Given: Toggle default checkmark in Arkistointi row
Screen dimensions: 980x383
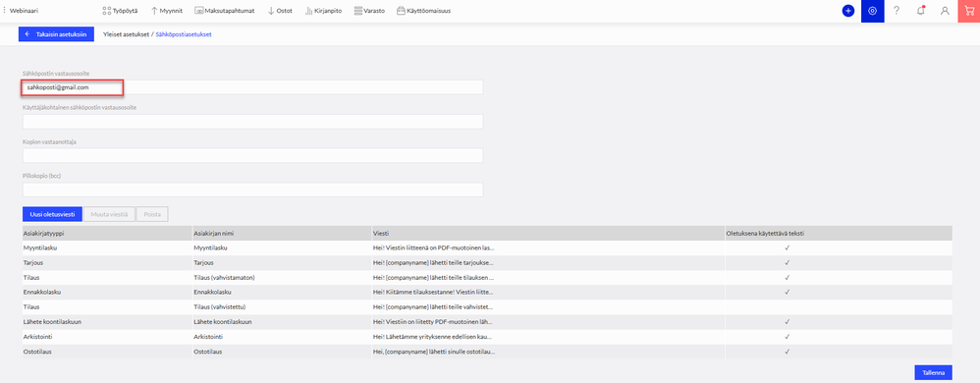Looking at the screenshot, I should click(x=788, y=337).
